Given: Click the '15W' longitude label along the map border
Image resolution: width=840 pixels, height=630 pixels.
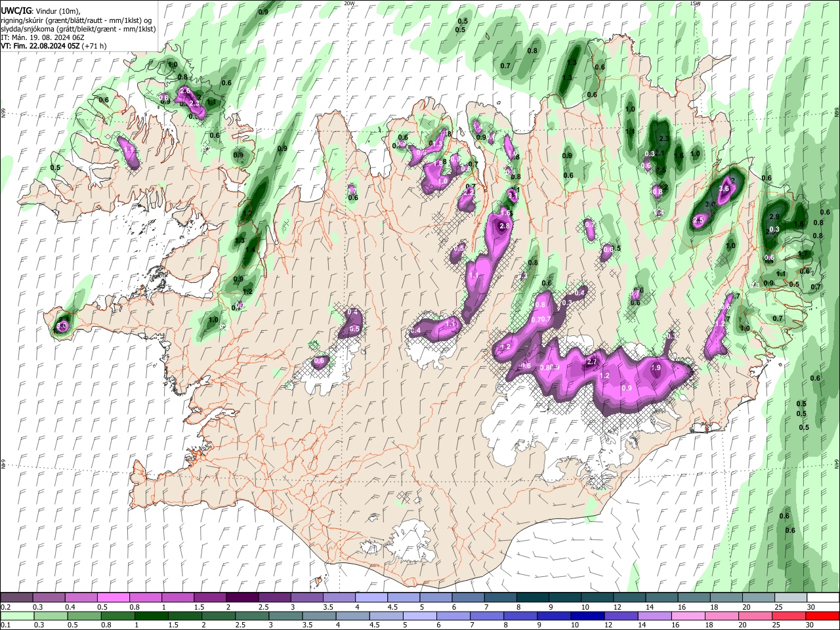Looking at the screenshot, I should 695,3.
